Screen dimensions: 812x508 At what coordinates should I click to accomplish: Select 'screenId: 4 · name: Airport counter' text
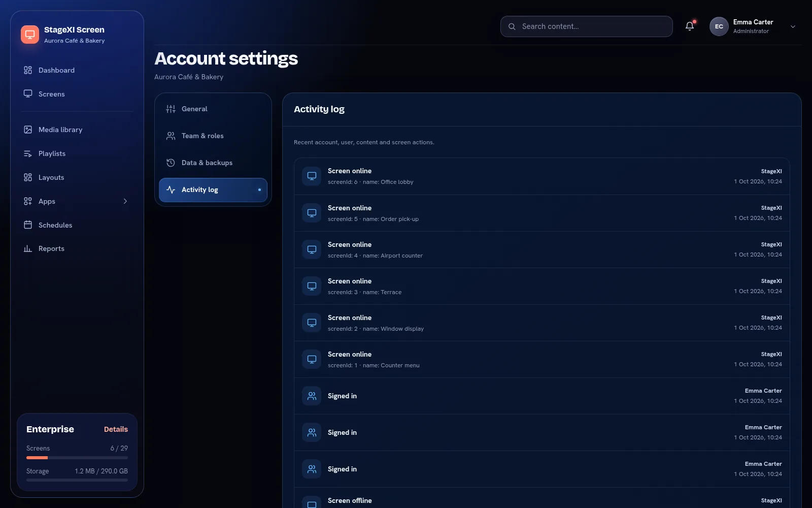375,256
